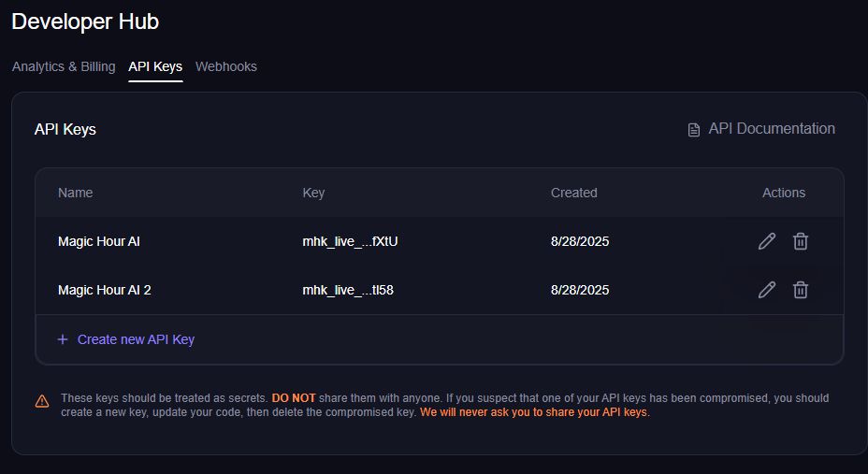Click the Name column header
Viewport: 868px width, 474px height.
click(76, 193)
